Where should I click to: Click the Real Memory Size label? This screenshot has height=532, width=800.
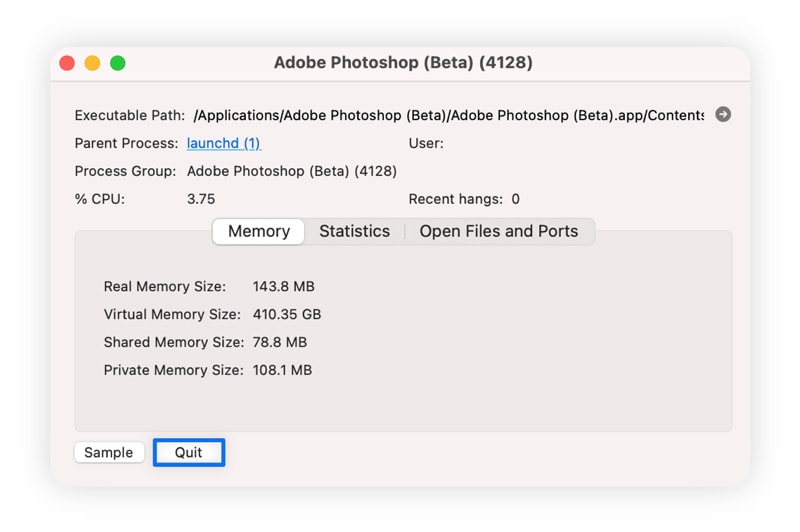pyautogui.click(x=165, y=287)
